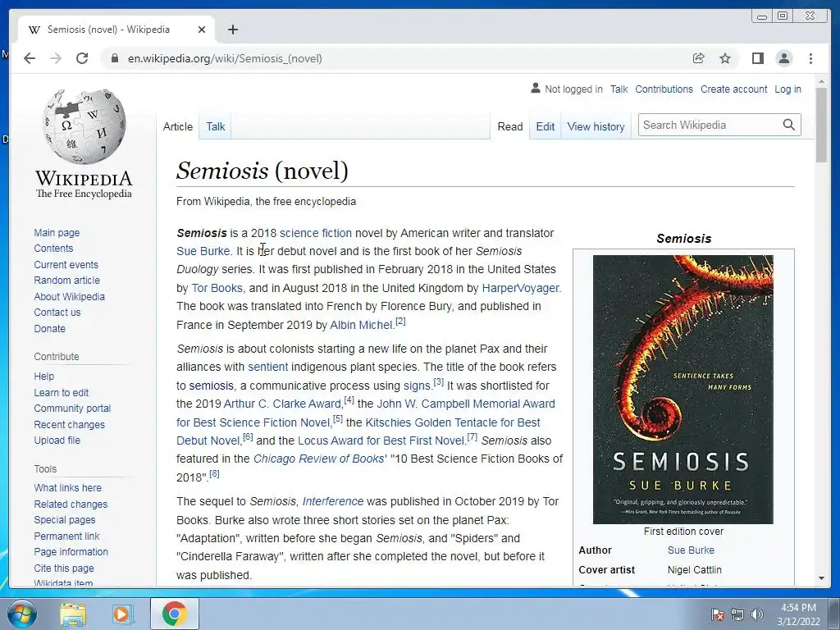This screenshot has width=840, height=630.
Task: Go back using the browser back arrow
Action: point(30,58)
